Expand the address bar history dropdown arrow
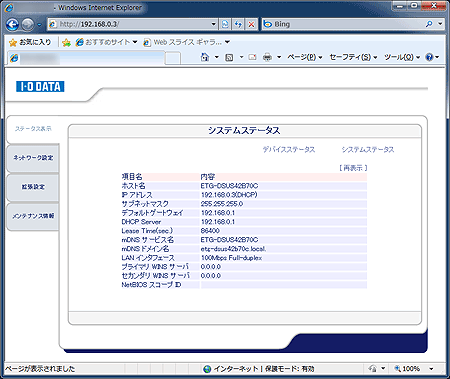This screenshot has height=379, width=450. 214,24
